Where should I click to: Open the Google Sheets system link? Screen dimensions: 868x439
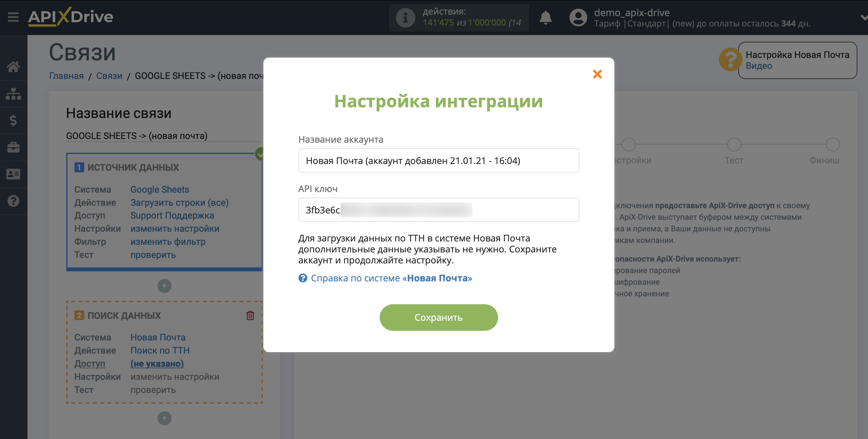tap(160, 190)
